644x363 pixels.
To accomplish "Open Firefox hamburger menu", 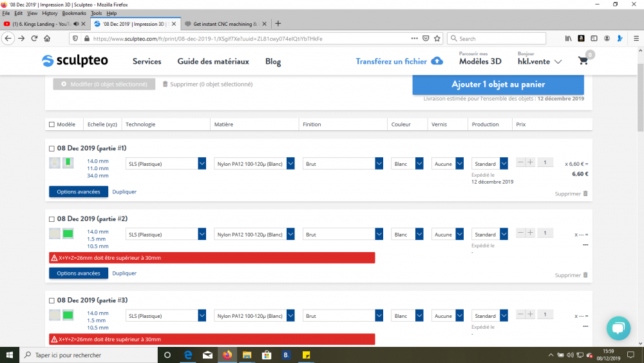I will 636,38.
